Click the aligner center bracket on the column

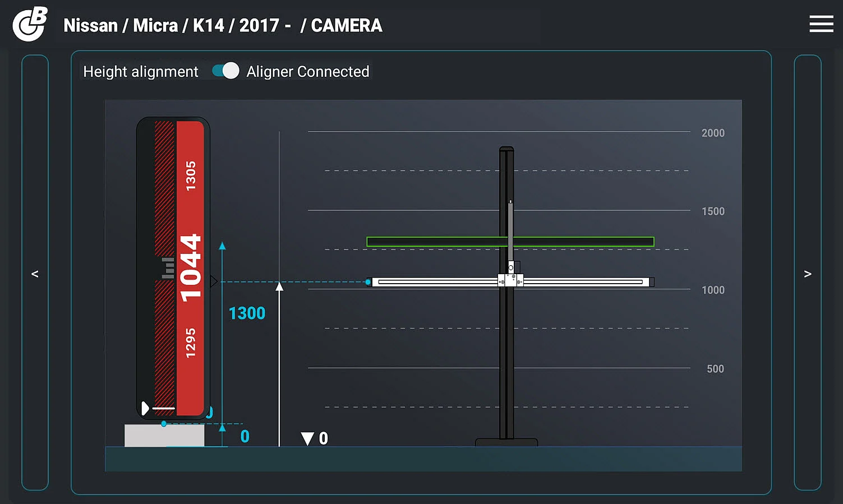[x=510, y=280]
